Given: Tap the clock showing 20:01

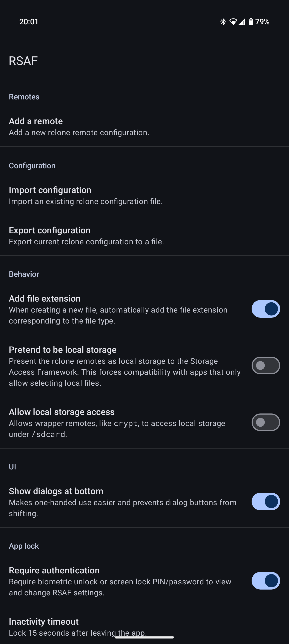Looking at the screenshot, I should 29,22.
